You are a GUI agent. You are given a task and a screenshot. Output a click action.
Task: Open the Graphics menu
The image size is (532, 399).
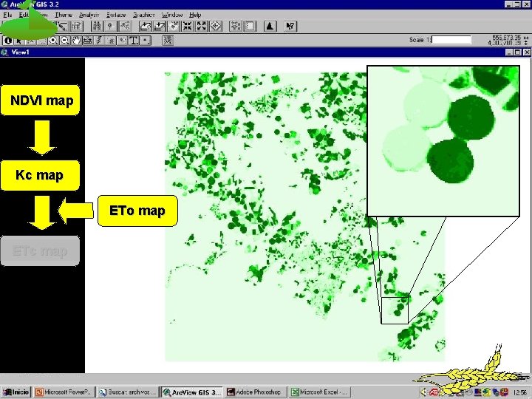(143, 15)
